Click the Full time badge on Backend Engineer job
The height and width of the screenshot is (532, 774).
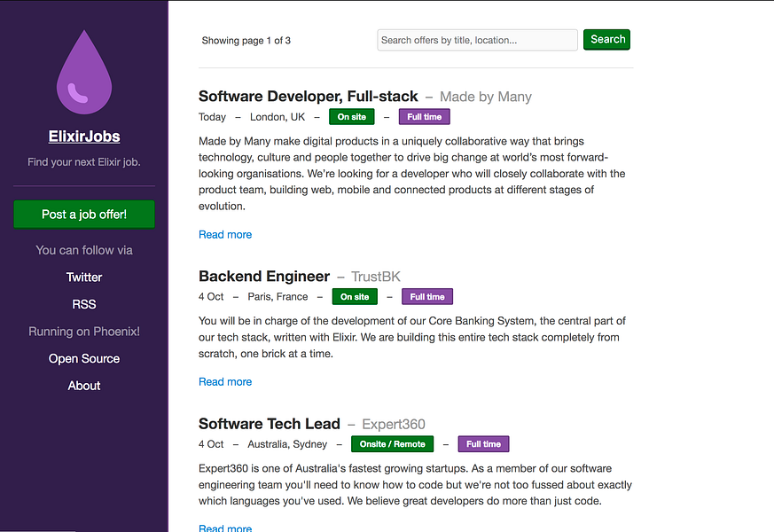(x=427, y=296)
